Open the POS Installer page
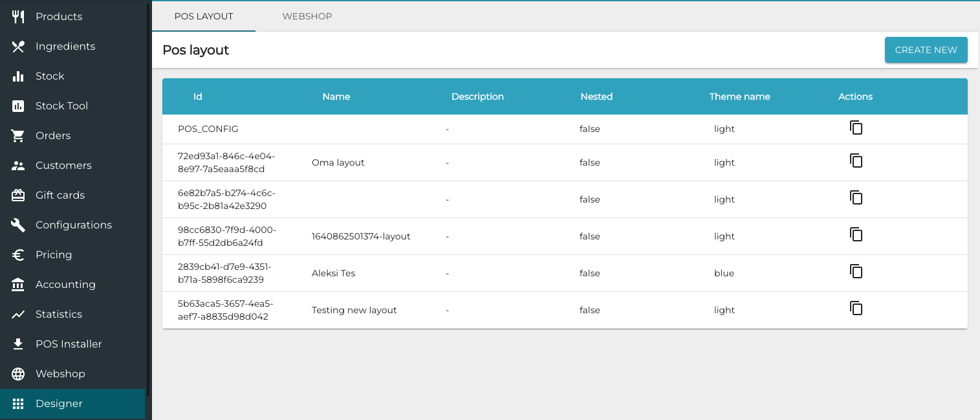Viewport: 980px width, 420px height. pos(68,344)
